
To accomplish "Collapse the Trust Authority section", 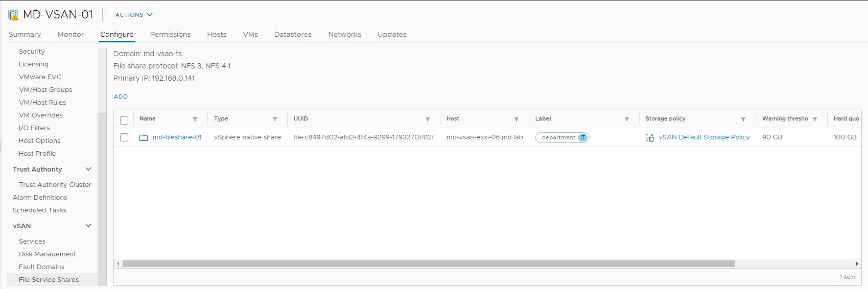I will pos(88,169).
